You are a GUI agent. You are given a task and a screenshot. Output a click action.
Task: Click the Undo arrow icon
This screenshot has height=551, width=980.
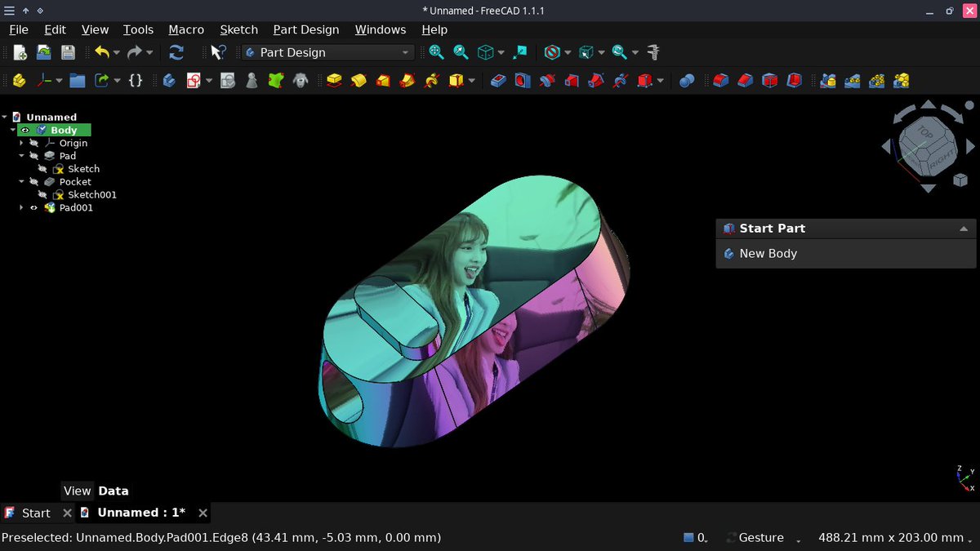click(101, 52)
